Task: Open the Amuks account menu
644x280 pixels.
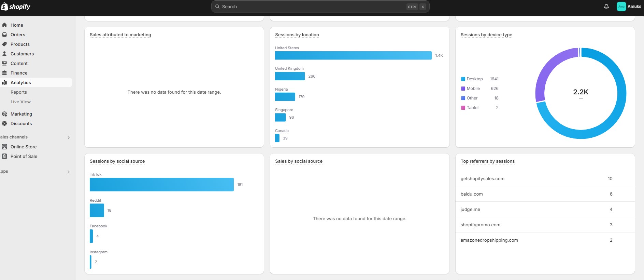Action: click(629, 6)
